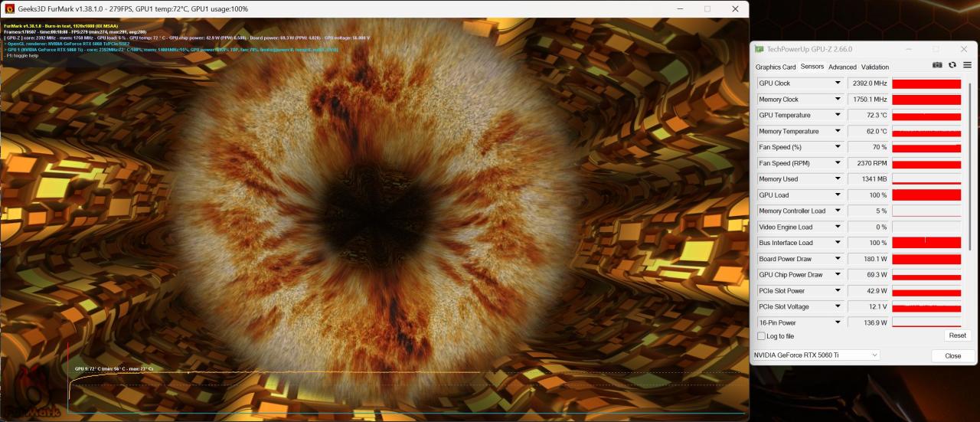Minimize the FurMark window
The image size is (980, 422).
680,9
